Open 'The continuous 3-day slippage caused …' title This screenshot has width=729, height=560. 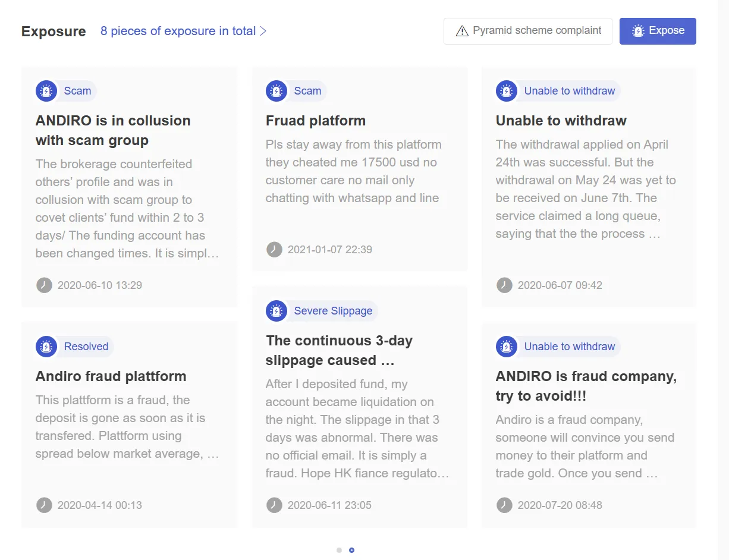[339, 350]
